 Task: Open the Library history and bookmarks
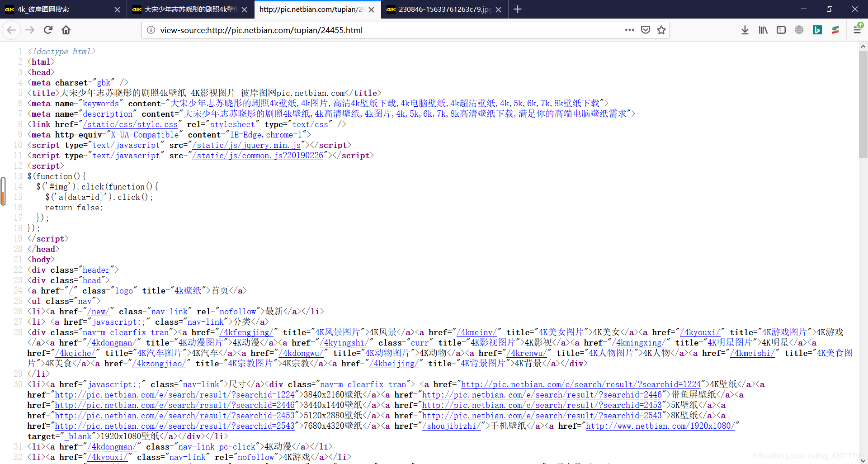763,30
